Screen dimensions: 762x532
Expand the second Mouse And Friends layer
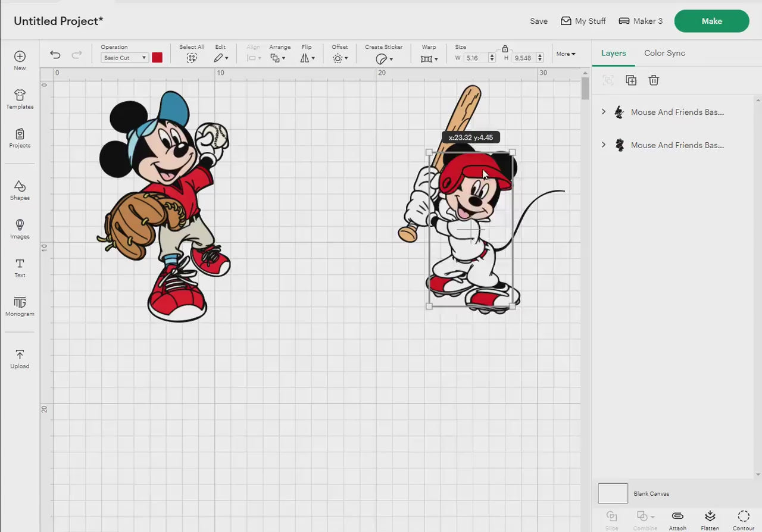coord(603,145)
